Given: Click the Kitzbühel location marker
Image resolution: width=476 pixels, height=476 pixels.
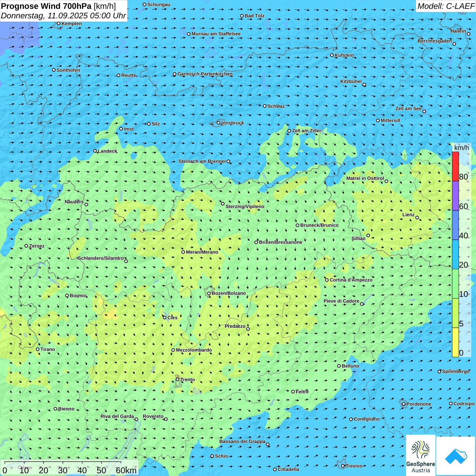Looking at the screenshot, I should (x=364, y=85).
